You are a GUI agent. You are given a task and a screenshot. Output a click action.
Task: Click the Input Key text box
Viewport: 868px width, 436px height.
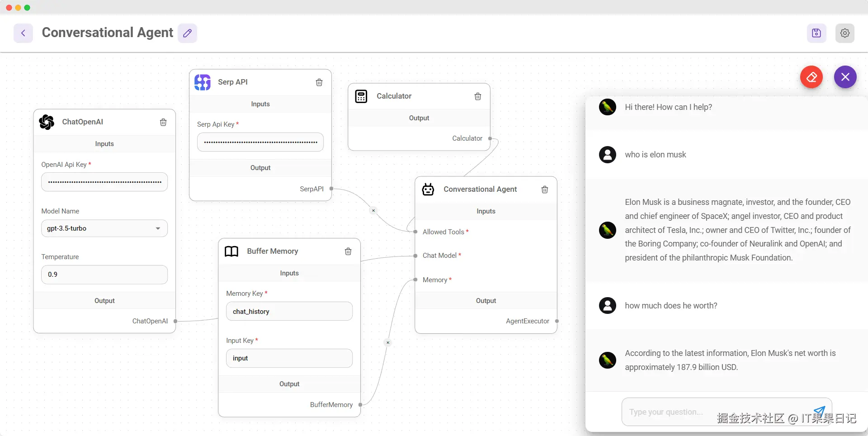click(289, 358)
